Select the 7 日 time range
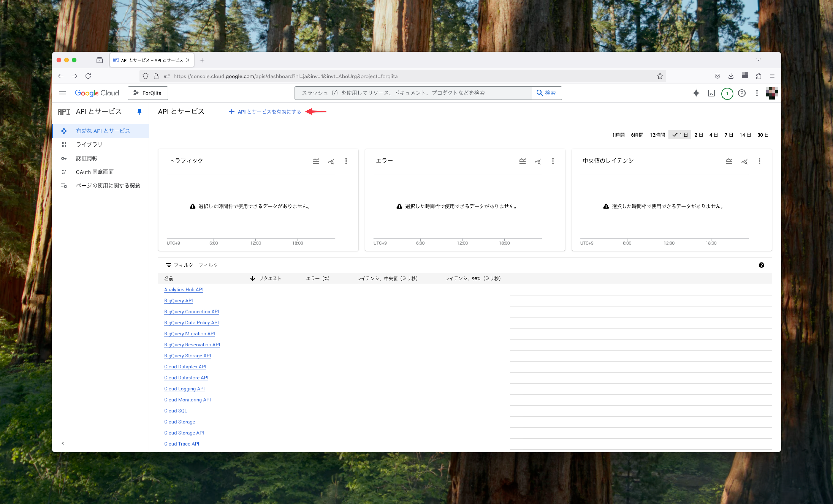Image resolution: width=833 pixels, height=504 pixels. (x=728, y=135)
